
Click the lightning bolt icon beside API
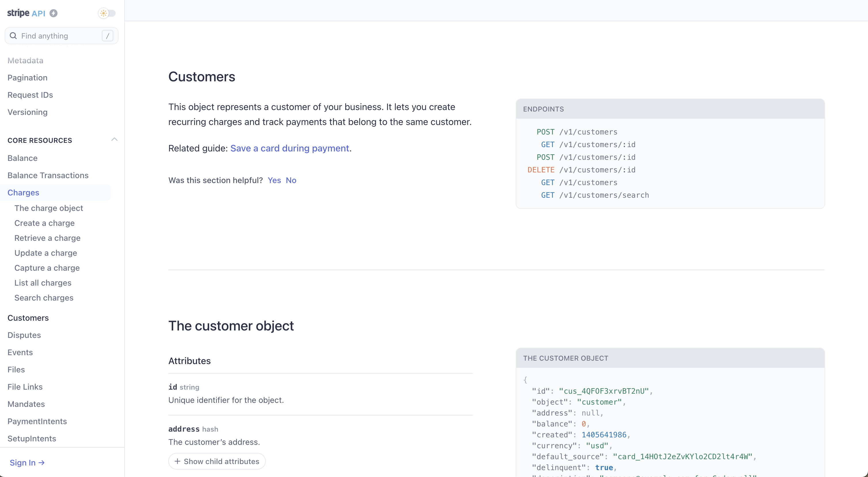coord(53,13)
